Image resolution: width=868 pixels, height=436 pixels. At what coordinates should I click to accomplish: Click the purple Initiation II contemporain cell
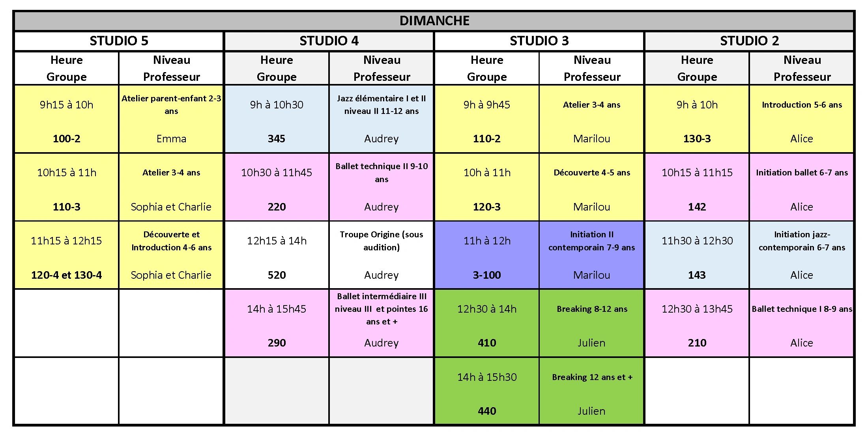(x=591, y=255)
